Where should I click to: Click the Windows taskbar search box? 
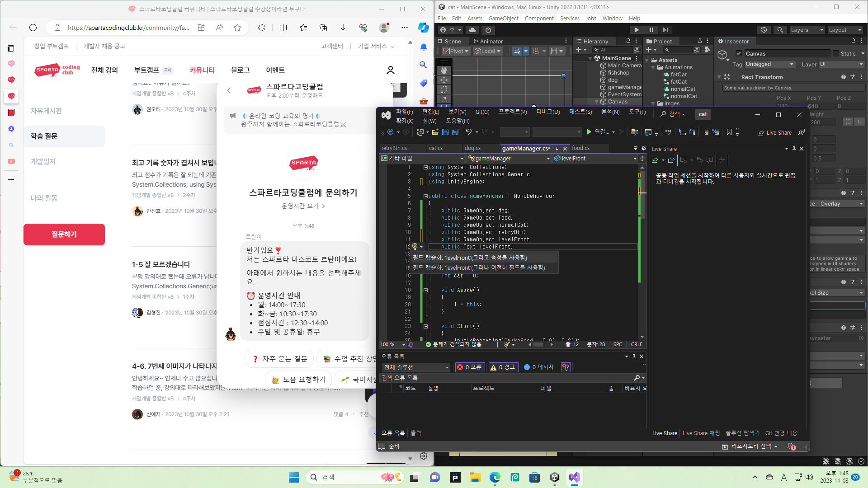(x=354, y=477)
